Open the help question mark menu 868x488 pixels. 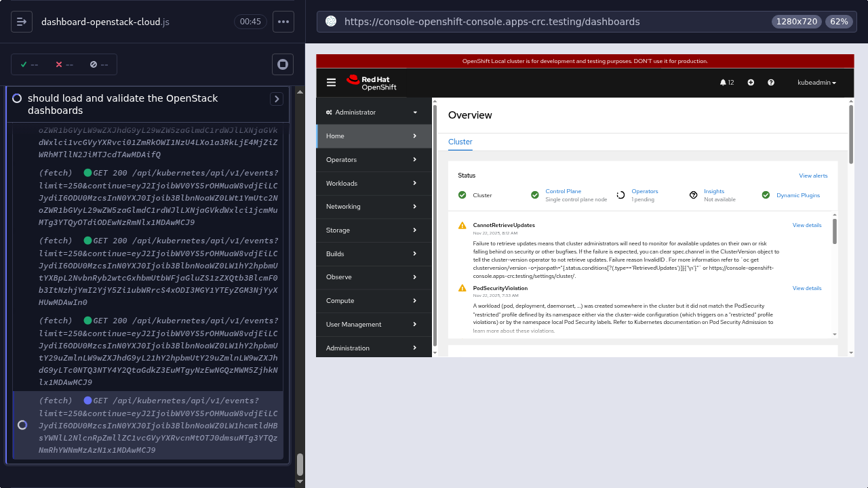point(771,83)
